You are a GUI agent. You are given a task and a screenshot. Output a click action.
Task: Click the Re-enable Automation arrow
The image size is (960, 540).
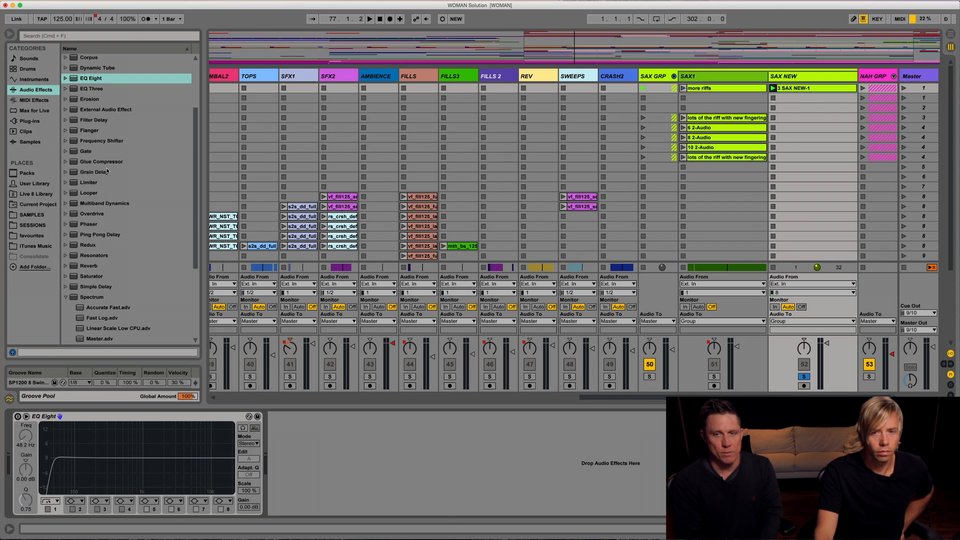point(426,19)
